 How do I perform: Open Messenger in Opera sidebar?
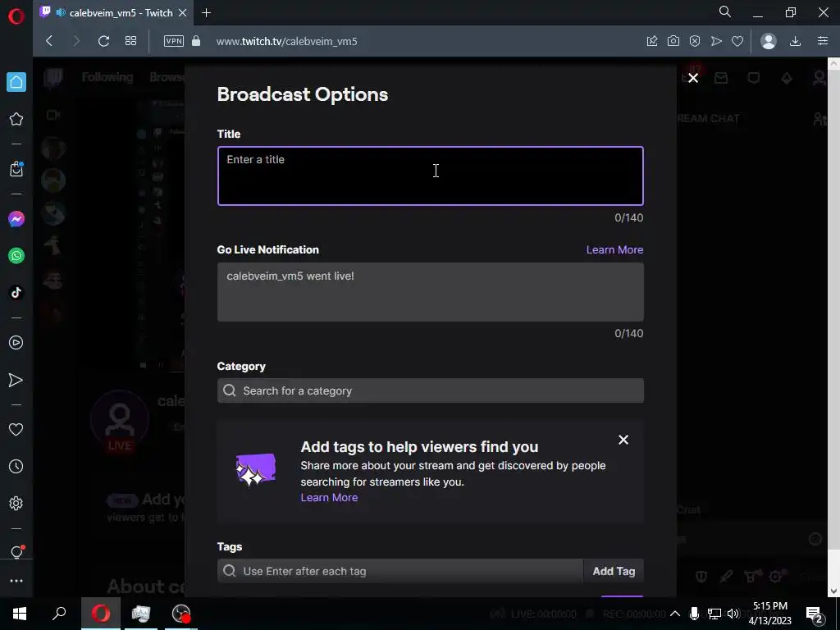click(x=16, y=218)
